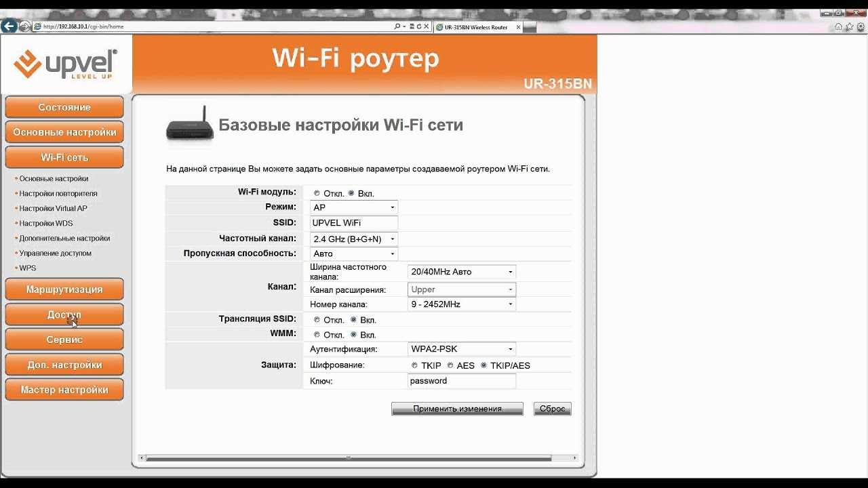Click the page heading Базовые настройки Wi-Fi сети
The height and width of the screenshot is (488, 868).
point(340,125)
